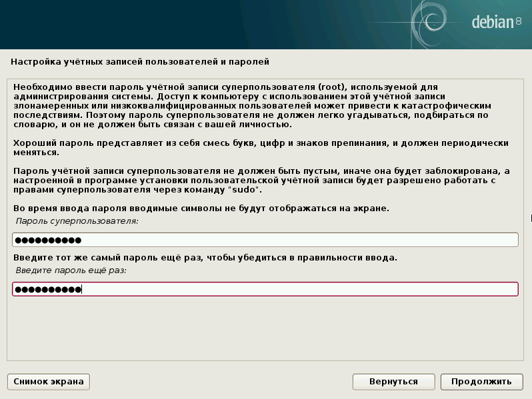The height and width of the screenshot is (399, 532).
Task: Click the line "Во время ввода пароля"
Action: (201, 208)
